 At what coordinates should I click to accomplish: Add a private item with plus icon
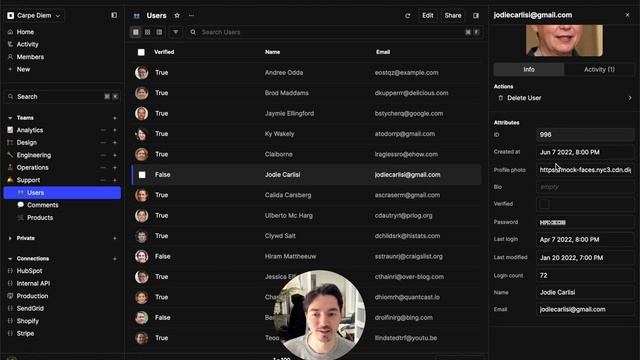(x=115, y=238)
